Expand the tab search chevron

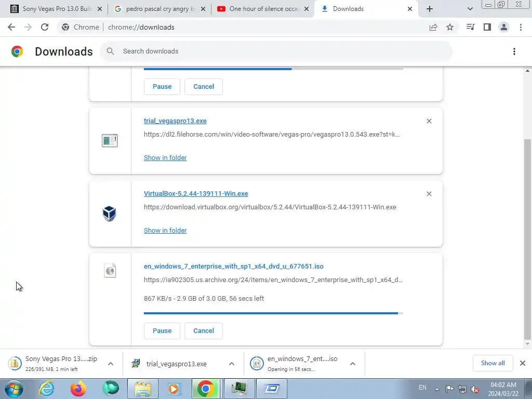click(470, 9)
